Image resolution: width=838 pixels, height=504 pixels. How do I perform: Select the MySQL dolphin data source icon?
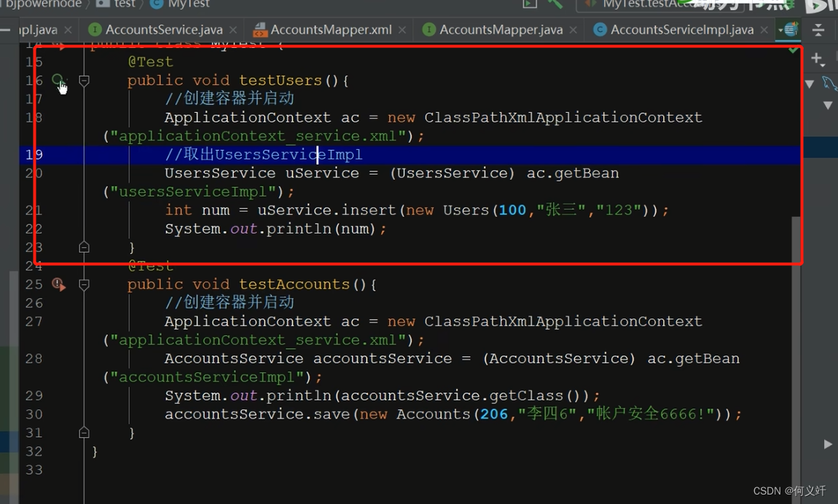click(x=829, y=83)
